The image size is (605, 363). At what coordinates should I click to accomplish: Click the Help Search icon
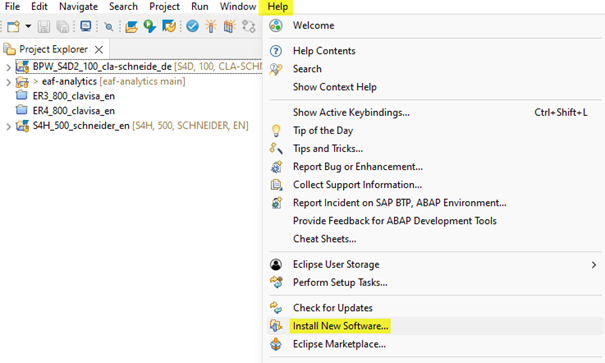click(276, 69)
